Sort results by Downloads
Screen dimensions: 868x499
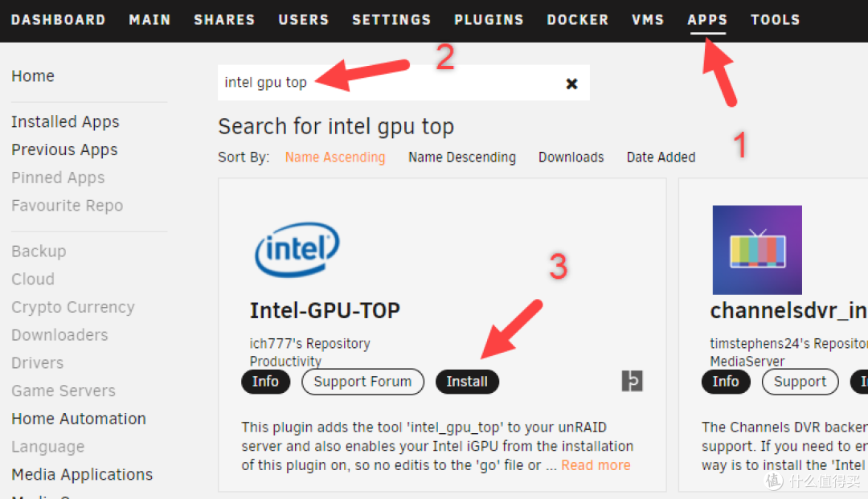click(x=571, y=157)
